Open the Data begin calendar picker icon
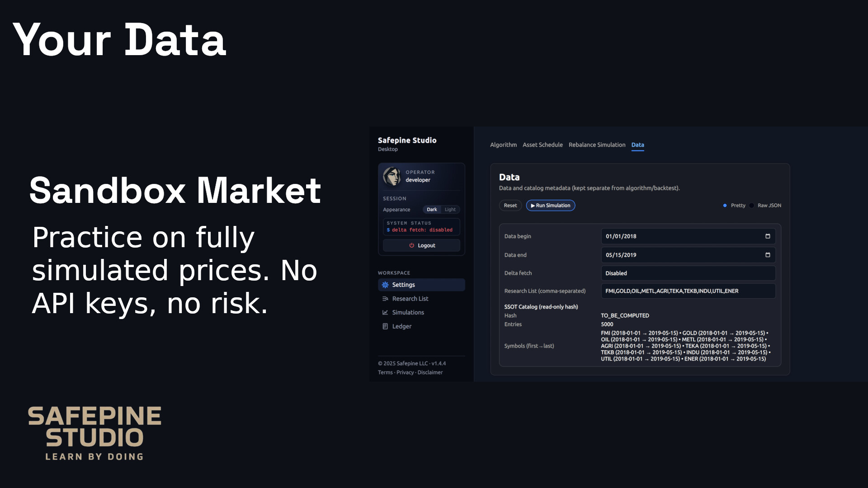This screenshot has height=488, width=868. point(767,236)
